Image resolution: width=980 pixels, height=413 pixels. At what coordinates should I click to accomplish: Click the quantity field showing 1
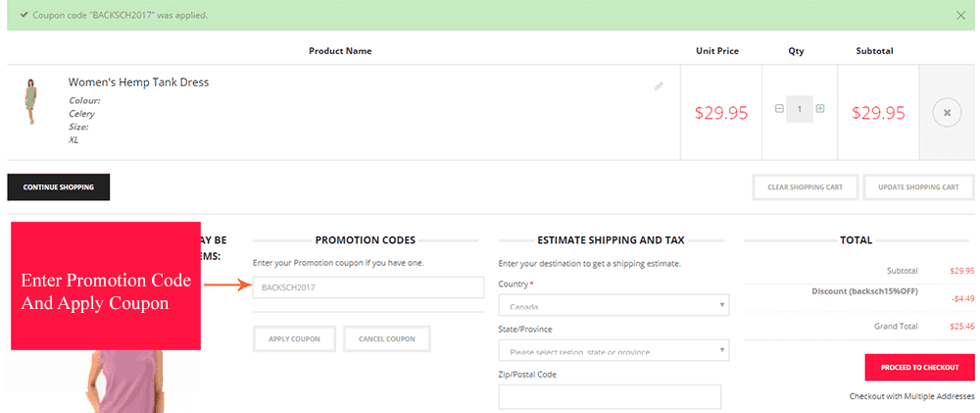(800, 109)
